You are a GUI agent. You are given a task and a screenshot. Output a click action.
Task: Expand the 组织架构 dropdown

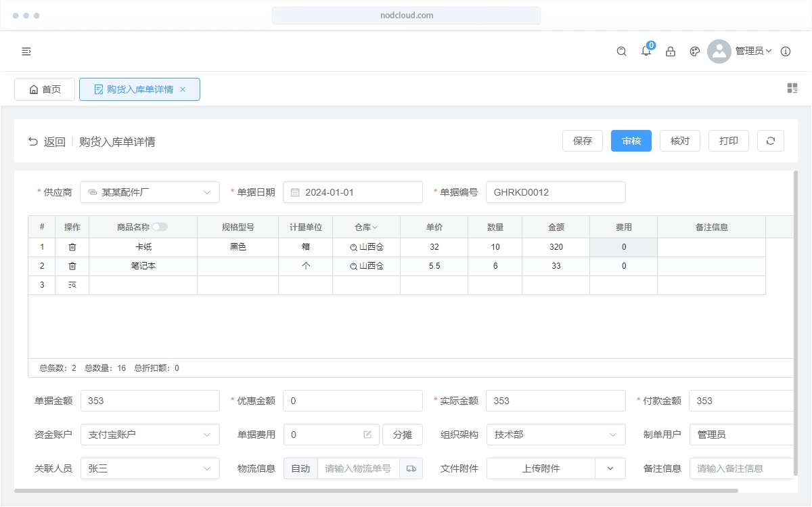(x=612, y=435)
